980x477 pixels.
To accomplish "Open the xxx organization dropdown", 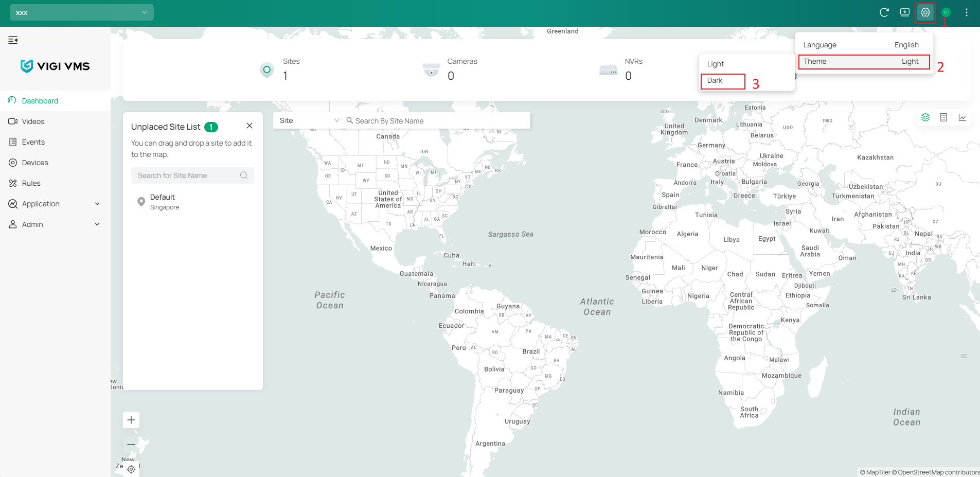I will (82, 12).
